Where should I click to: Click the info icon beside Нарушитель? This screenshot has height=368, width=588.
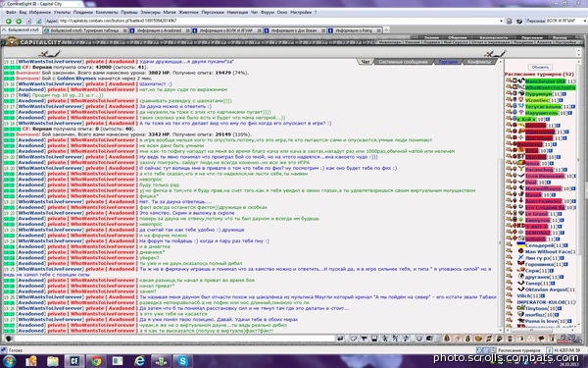coord(570,113)
